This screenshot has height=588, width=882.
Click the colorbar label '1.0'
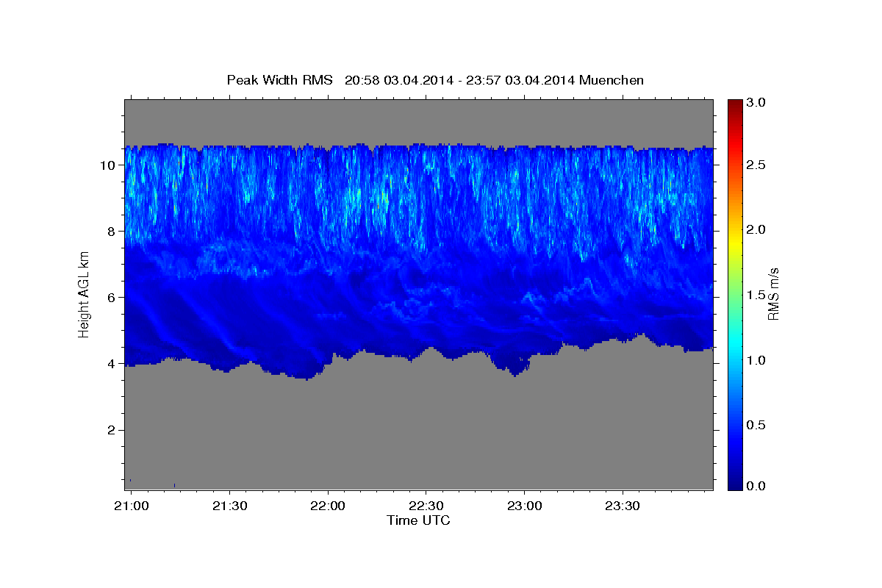click(x=756, y=360)
